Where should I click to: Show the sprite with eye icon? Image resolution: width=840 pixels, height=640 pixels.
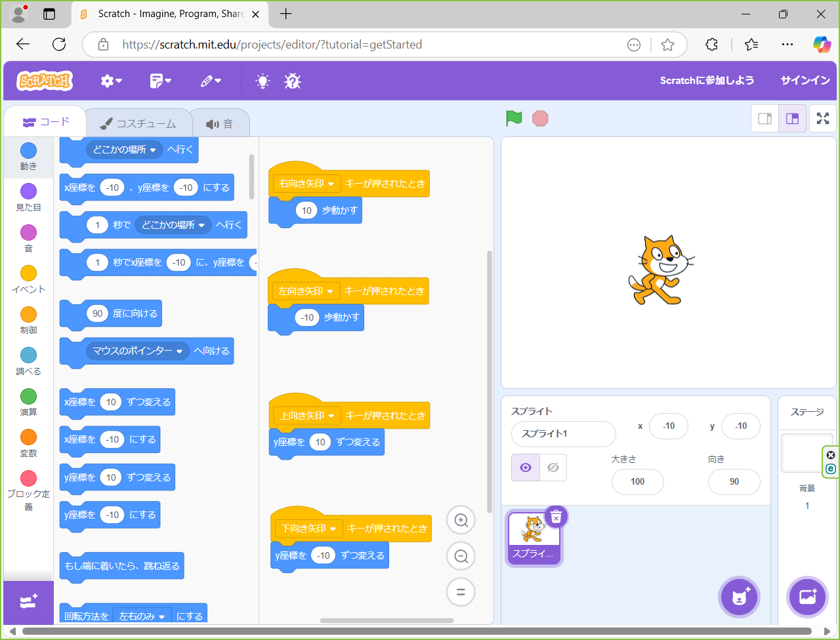pos(526,468)
